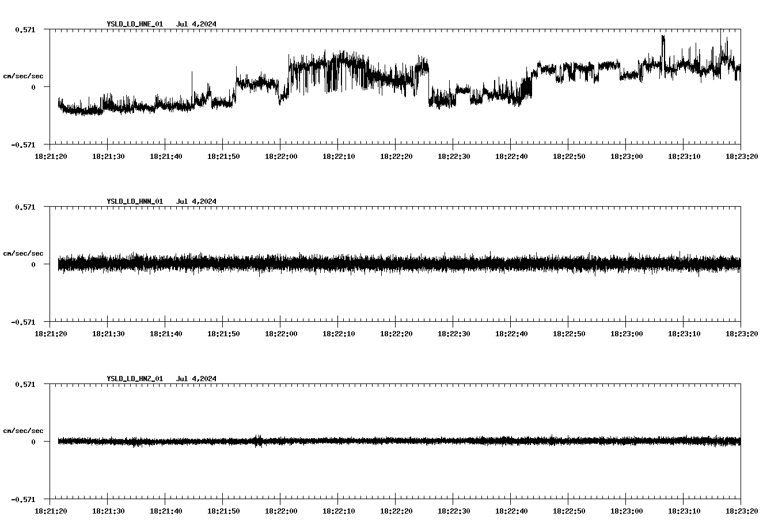Click the flat HNN waveform near its center

click(397, 265)
